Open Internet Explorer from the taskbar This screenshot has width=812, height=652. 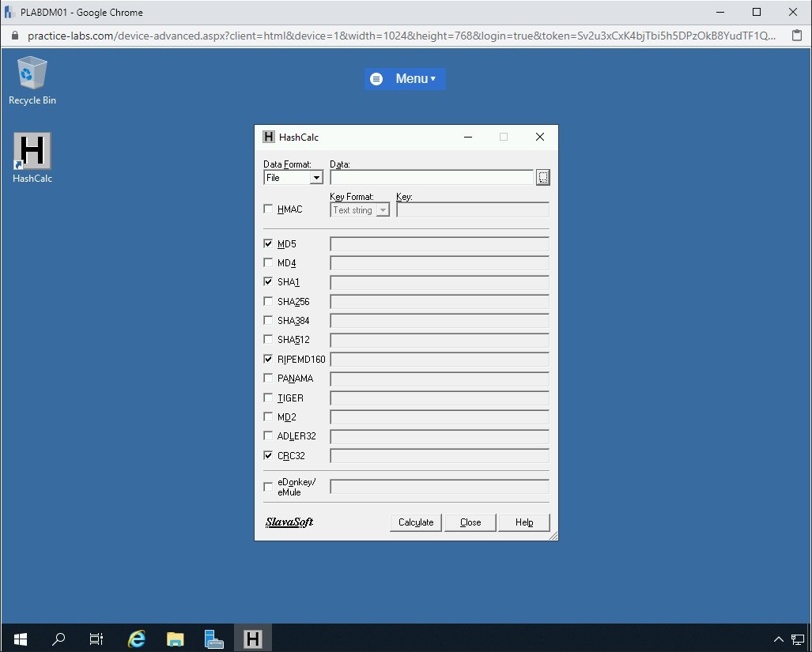tap(137, 639)
